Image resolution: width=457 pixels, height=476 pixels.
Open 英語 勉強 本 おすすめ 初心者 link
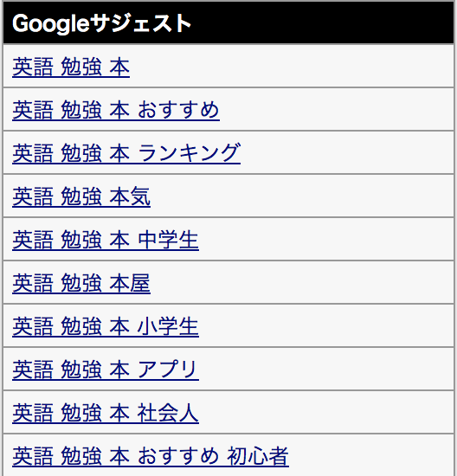pyautogui.click(x=151, y=456)
